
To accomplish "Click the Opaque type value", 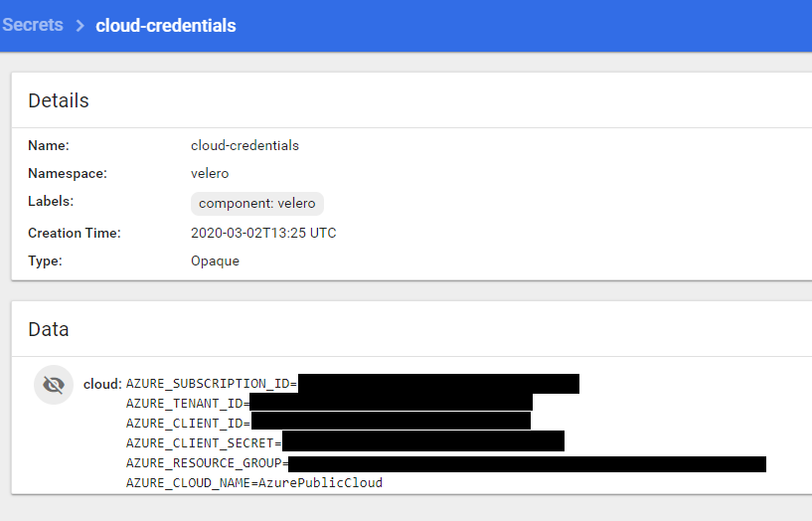I will tap(215, 261).
